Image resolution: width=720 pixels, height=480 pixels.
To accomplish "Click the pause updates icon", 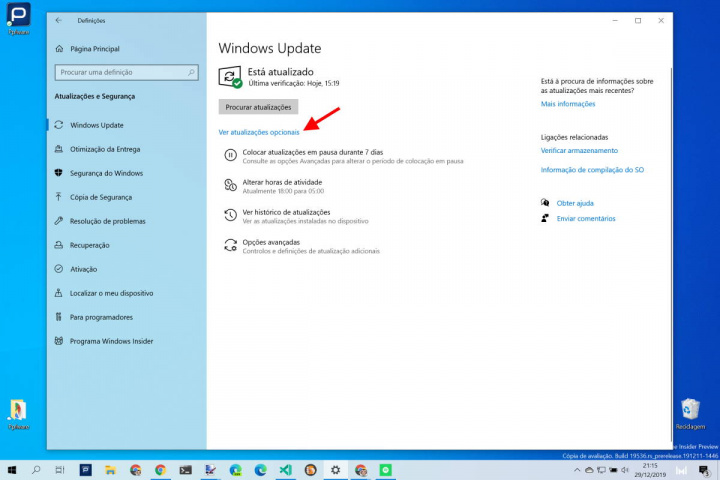I will [x=231, y=155].
